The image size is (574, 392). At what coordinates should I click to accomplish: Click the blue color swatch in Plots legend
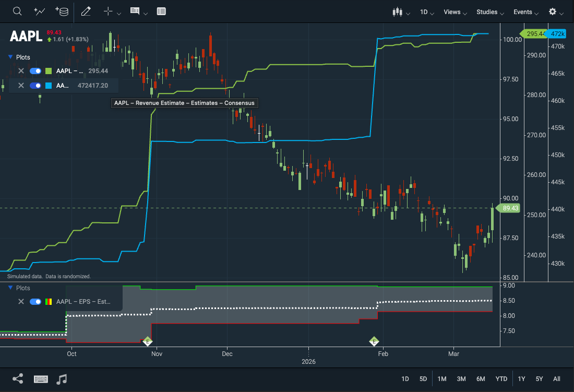point(49,86)
